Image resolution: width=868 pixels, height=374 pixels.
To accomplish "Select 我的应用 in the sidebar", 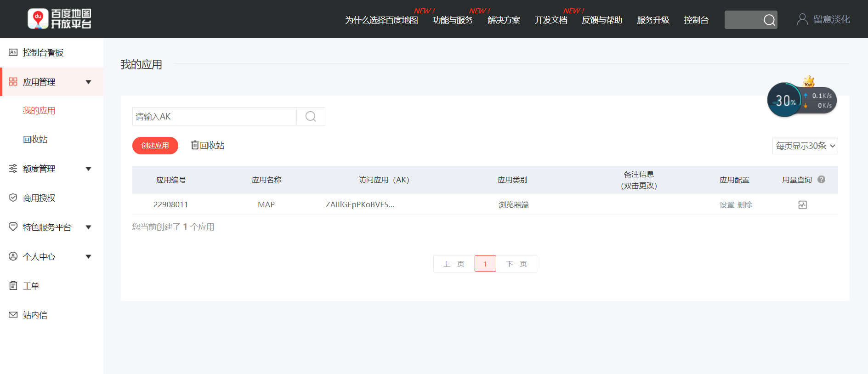I will click(39, 111).
